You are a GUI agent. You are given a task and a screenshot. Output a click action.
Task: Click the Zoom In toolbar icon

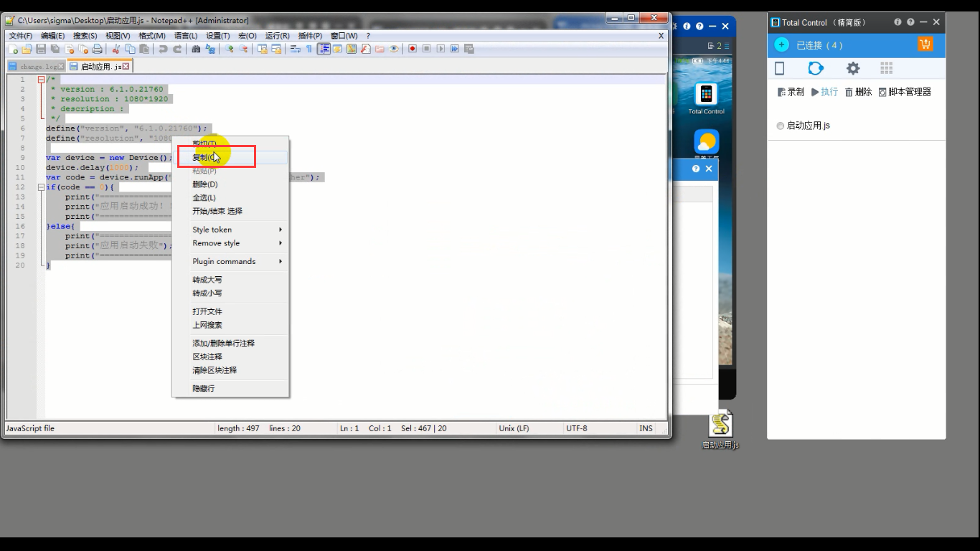click(230, 49)
